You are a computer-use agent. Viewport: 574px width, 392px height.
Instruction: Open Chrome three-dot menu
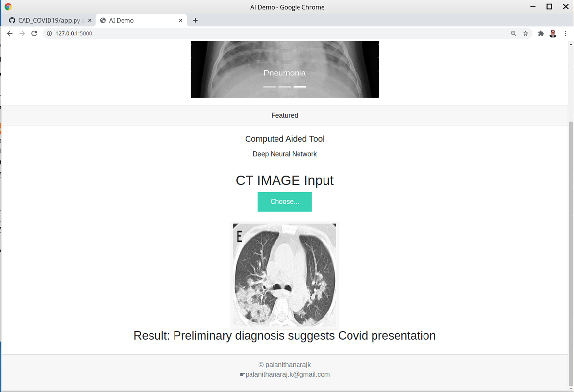(566, 34)
